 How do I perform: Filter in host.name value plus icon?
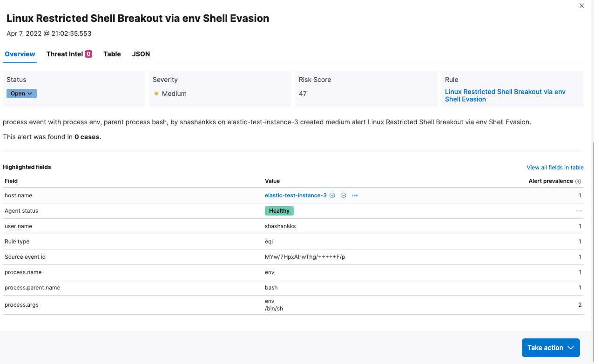point(332,195)
